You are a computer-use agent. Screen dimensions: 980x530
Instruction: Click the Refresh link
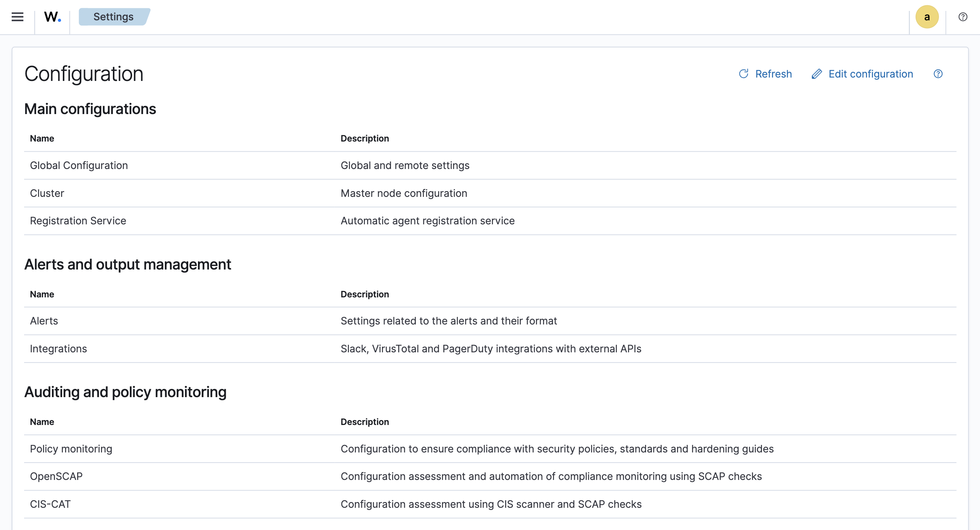(773, 74)
